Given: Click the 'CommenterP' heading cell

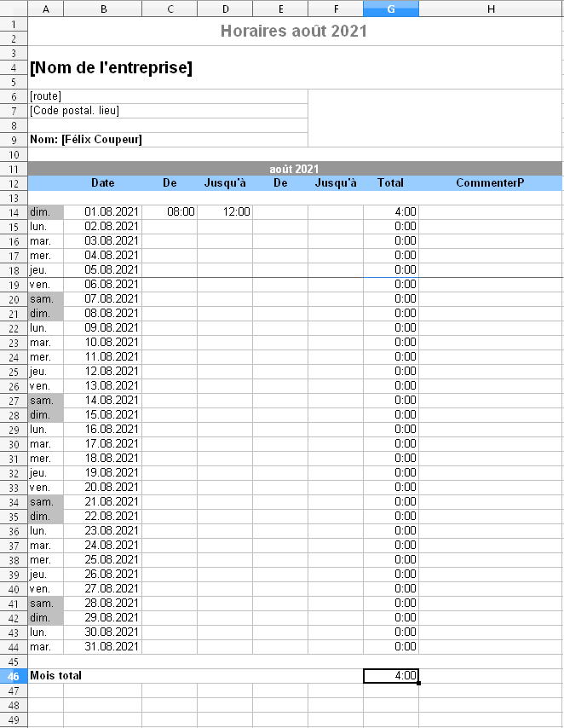Looking at the screenshot, I should [x=491, y=183].
